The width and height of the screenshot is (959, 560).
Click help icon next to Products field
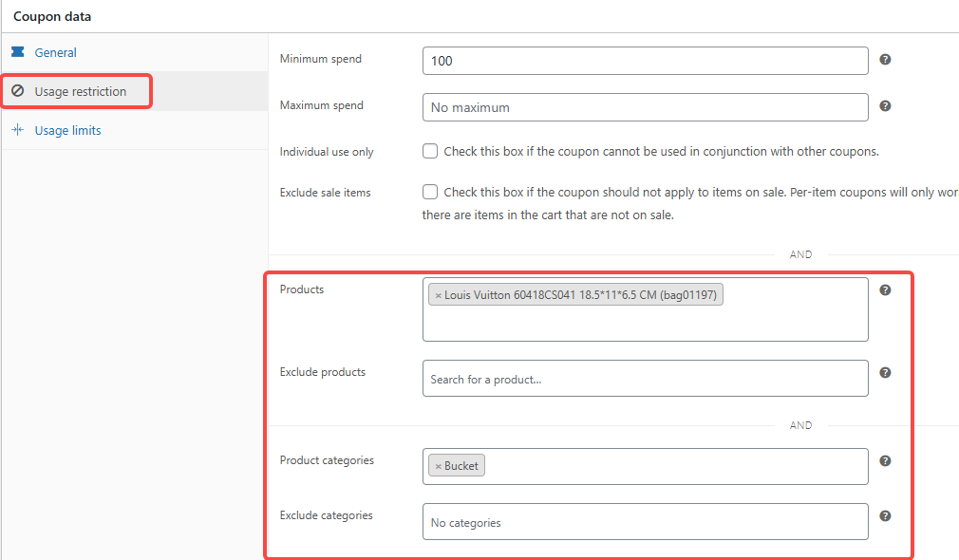point(885,290)
